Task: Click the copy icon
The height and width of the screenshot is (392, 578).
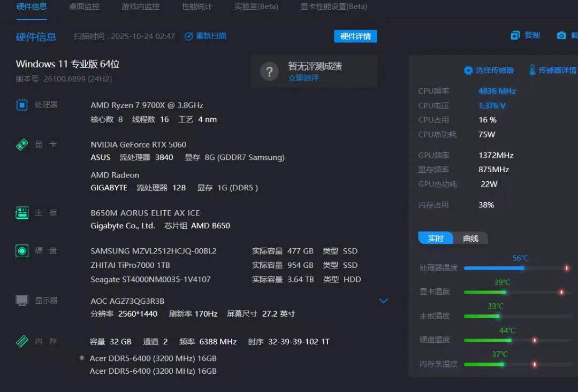Action: (515, 35)
